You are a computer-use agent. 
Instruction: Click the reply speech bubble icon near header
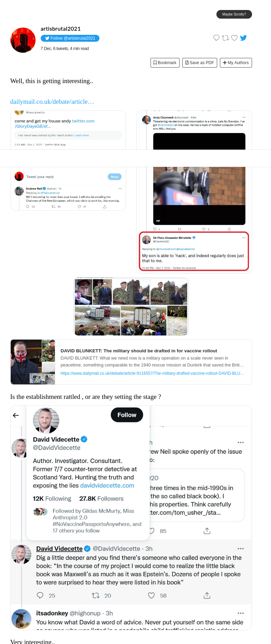click(x=216, y=38)
